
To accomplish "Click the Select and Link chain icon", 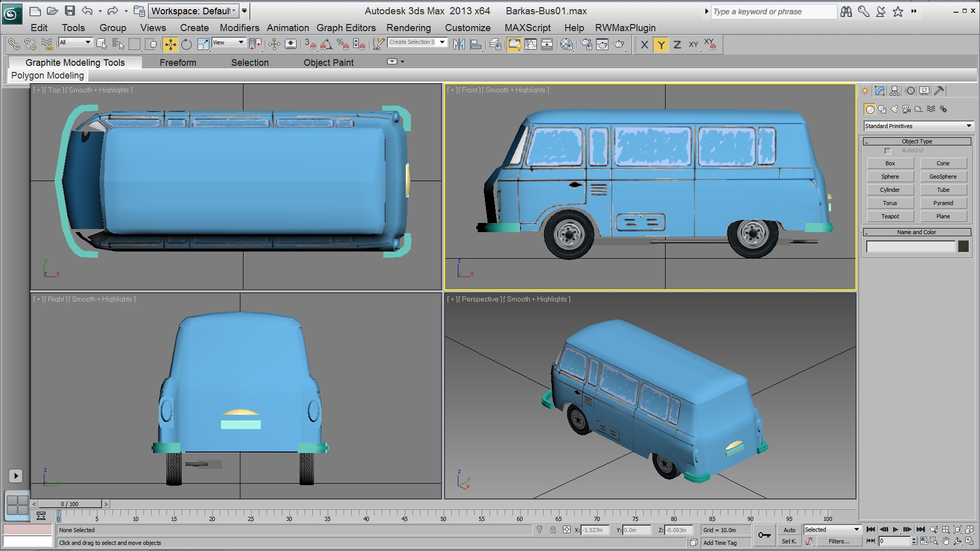I will (14, 45).
